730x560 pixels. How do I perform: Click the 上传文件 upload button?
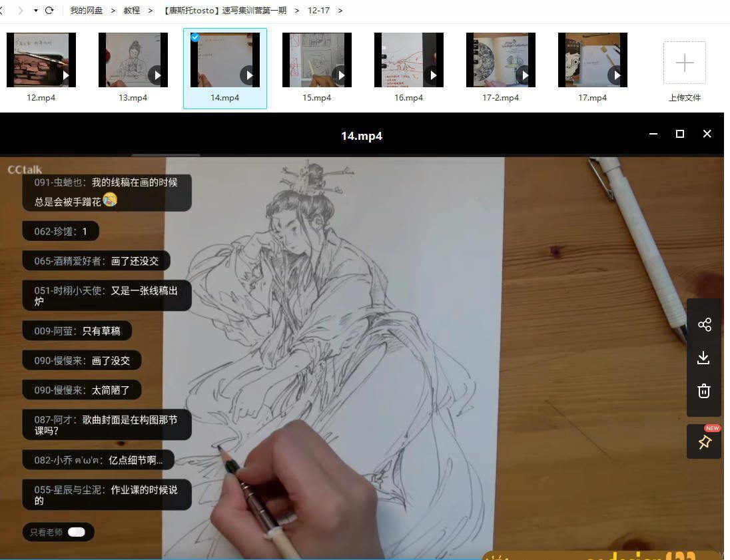click(684, 62)
